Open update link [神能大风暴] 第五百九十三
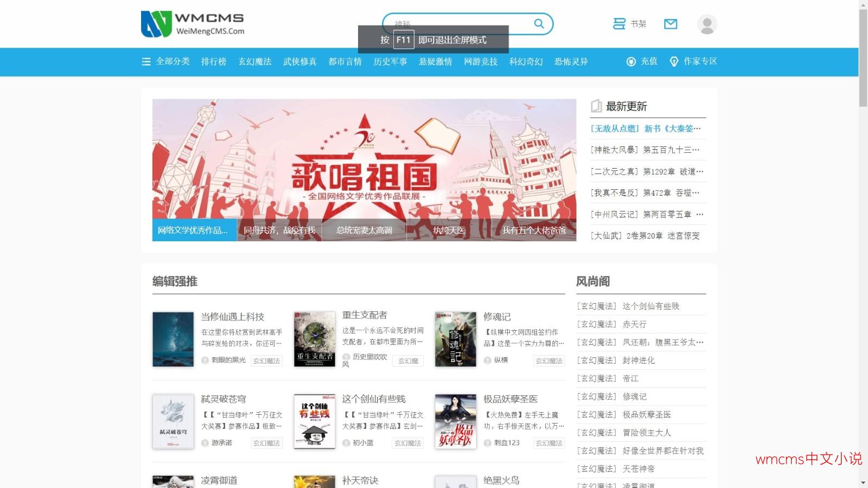Image resolution: width=868 pixels, height=488 pixels. pos(645,150)
